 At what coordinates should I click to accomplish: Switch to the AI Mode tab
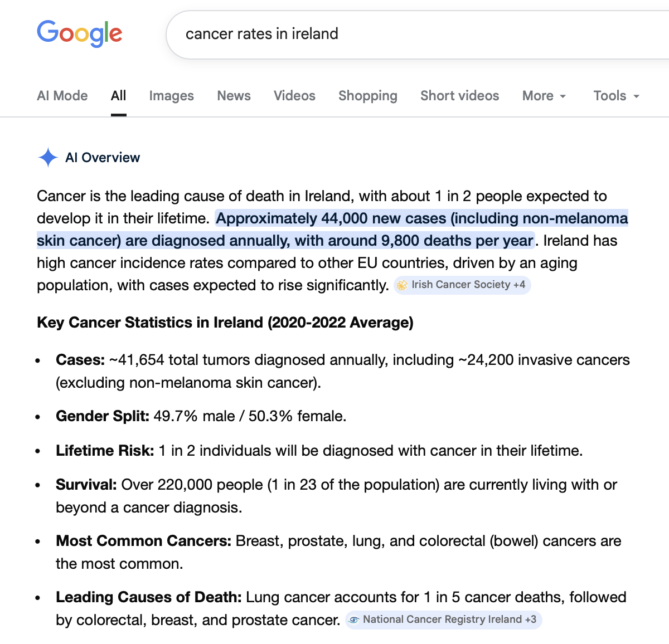62,96
